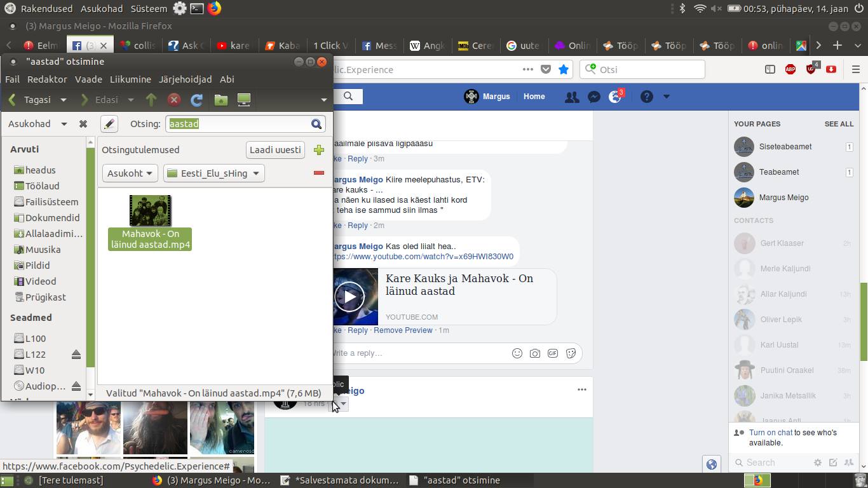This screenshot has width=868, height=488.
Task: Select Failisüsteem in the sidebar
Action: [51, 202]
